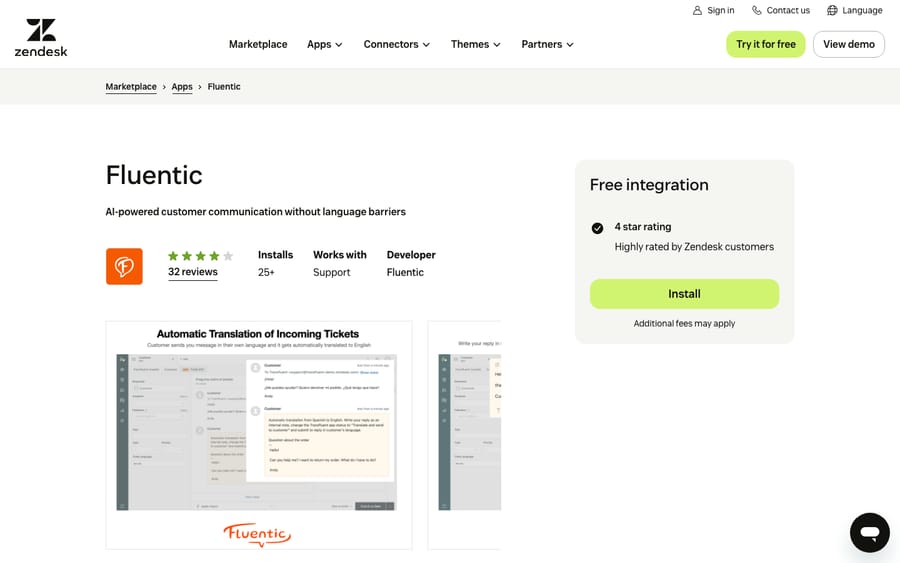Expand the Connectors dropdown menu
Viewport: 900px width, 563px height.
[x=397, y=44]
